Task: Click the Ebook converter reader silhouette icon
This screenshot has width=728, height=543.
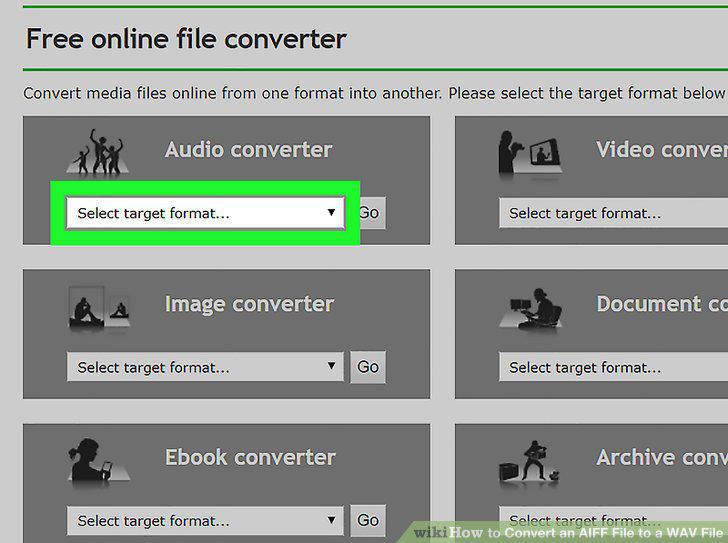Action: pos(98,461)
